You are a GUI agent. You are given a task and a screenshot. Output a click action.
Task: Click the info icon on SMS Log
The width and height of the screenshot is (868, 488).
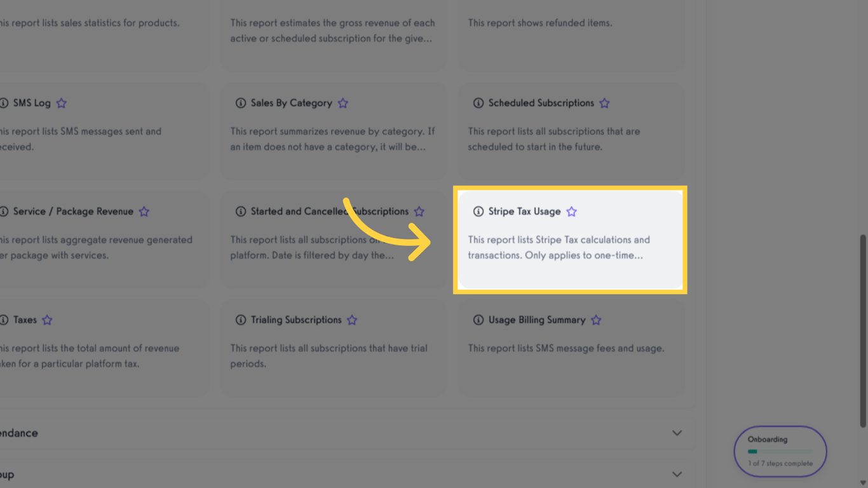click(x=4, y=102)
